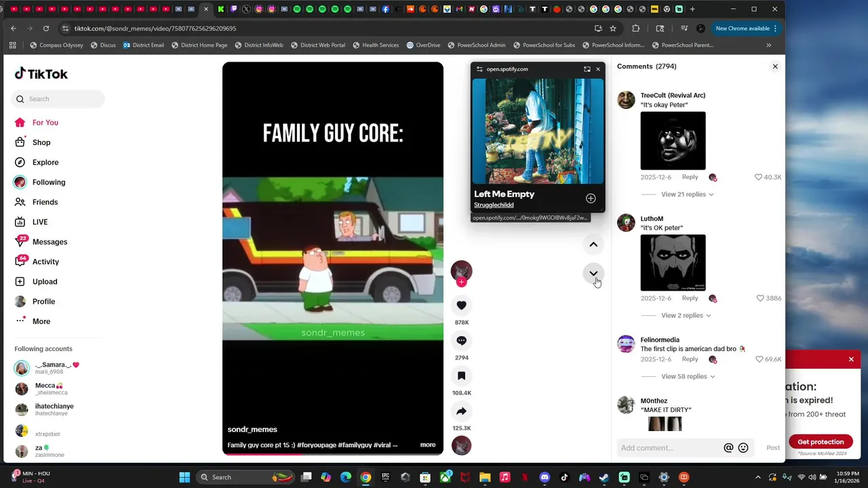868x488 pixels.
Task: Open Discord from the taskbar
Action: point(545,477)
